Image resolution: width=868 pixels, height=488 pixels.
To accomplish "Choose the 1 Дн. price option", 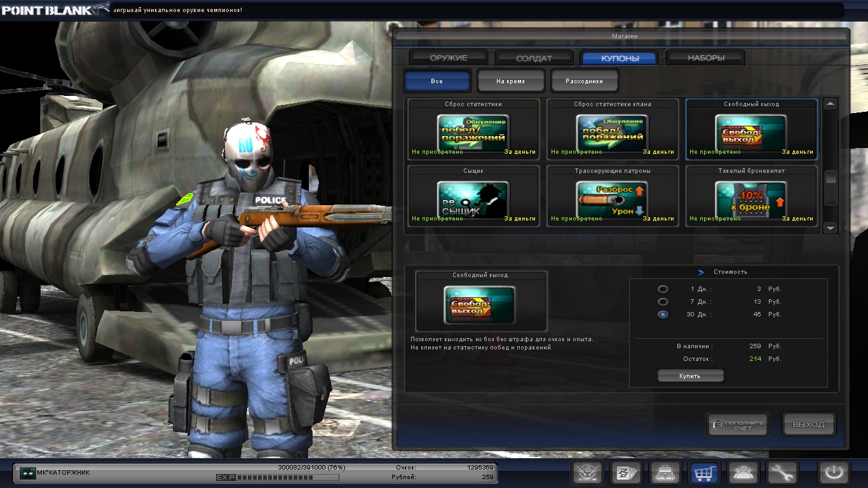I will point(663,289).
